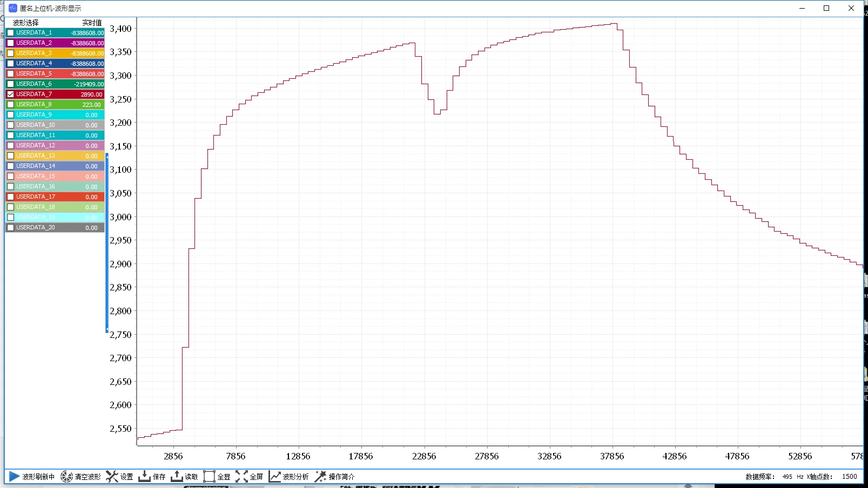The height and width of the screenshot is (488, 868).
Task: Click the USERDATA_20 value 0.00
Action: point(91,228)
